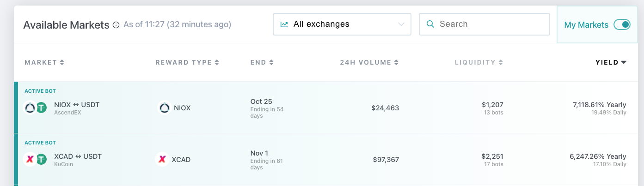Sort the table by the Yield column
This screenshot has height=186, width=644.
coord(611,62)
